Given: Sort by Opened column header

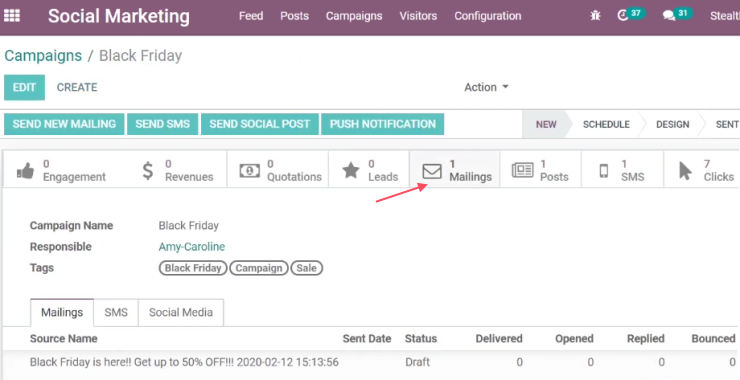Looking at the screenshot, I should (x=574, y=339).
